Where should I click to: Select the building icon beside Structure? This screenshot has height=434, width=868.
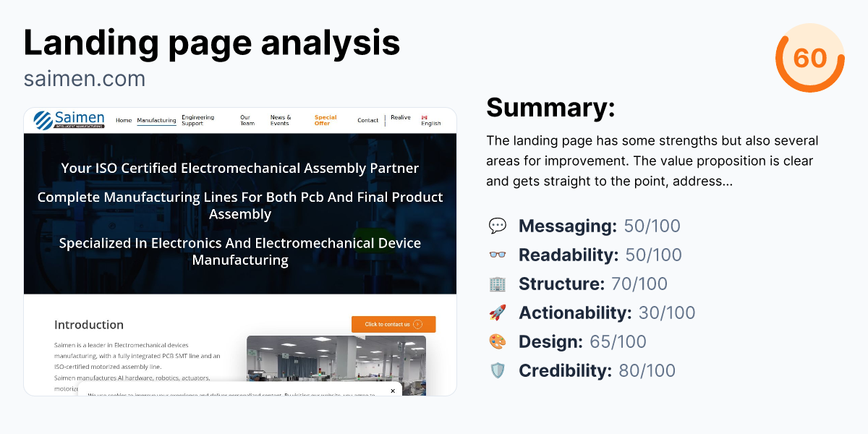point(498,284)
